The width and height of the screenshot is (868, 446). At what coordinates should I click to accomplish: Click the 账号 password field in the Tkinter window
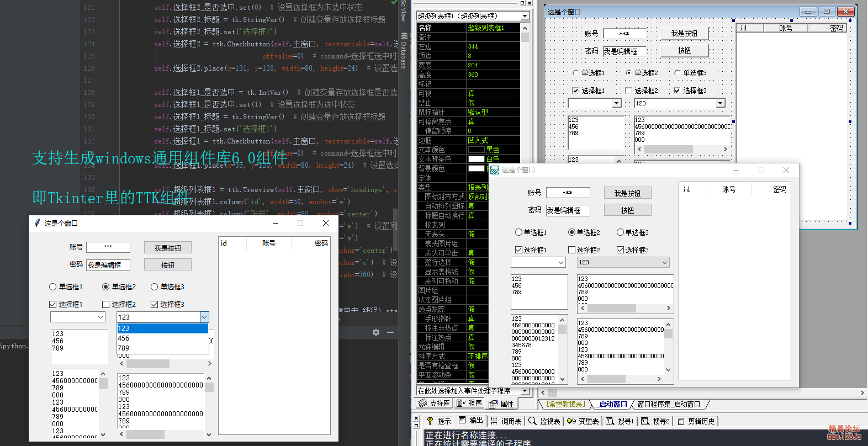pos(108,247)
